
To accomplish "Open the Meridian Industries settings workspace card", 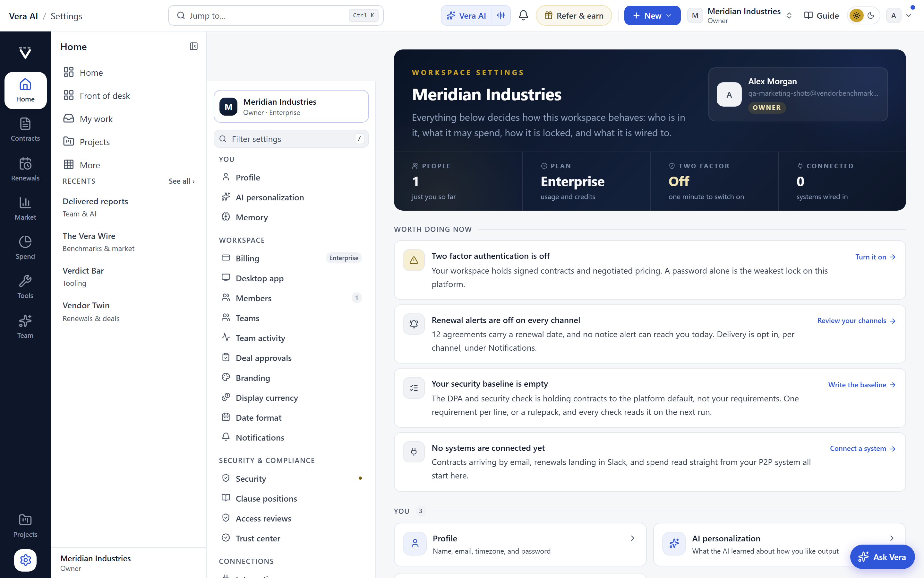I will point(291,106).
